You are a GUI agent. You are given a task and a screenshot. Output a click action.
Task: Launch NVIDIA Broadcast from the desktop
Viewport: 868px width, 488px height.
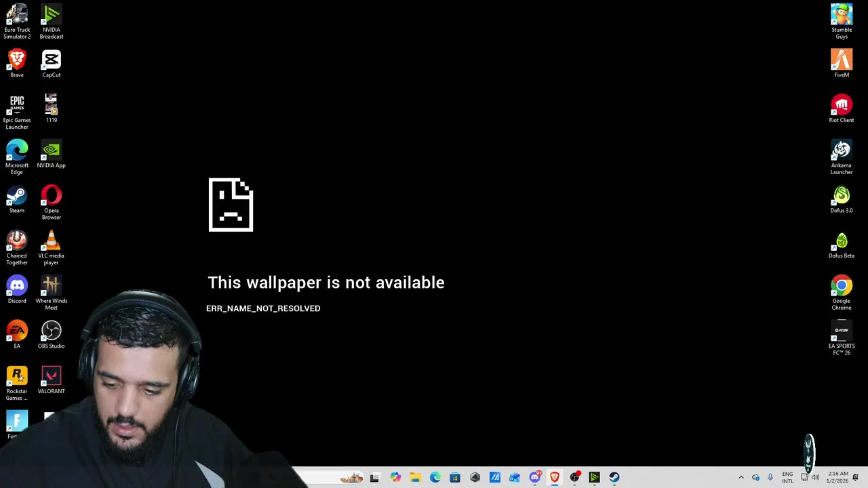pyautogui.click(x=52, y=22)
